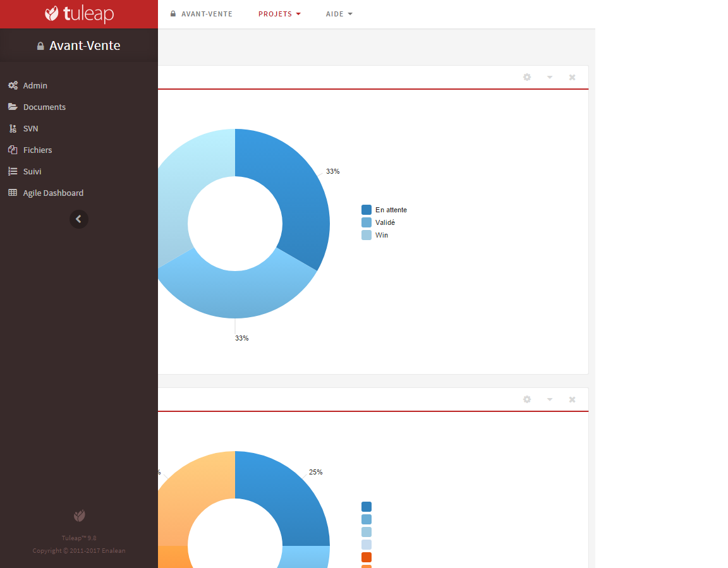The width and height of the screenshot is (728, 568).
Task: Click the Win legend swatch
Action: coord(367,235)
